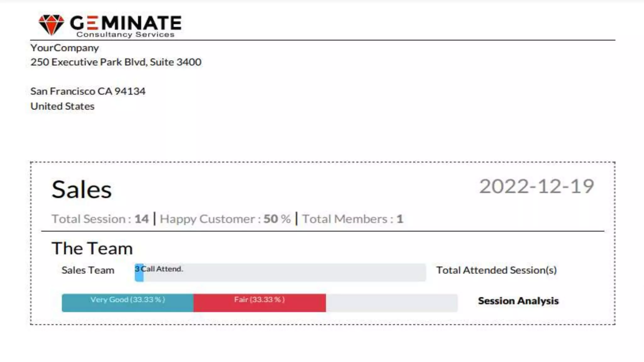Screen dimensions: 644x362
Task: Click the Consultancy Services tagline
Action: click(x=125, y=35)
